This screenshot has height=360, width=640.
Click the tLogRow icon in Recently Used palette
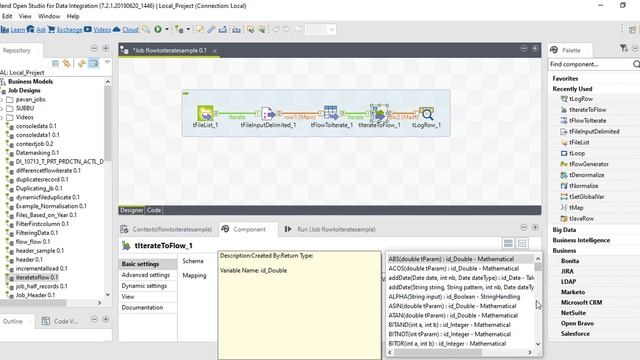pyautogui.click(x=564, y=99)
